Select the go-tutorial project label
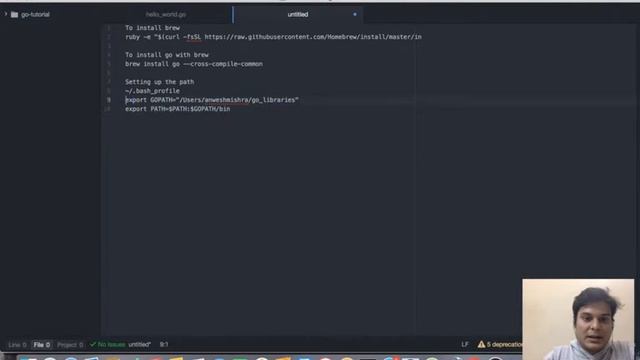 pyautogui.click(x=36, y=15)
